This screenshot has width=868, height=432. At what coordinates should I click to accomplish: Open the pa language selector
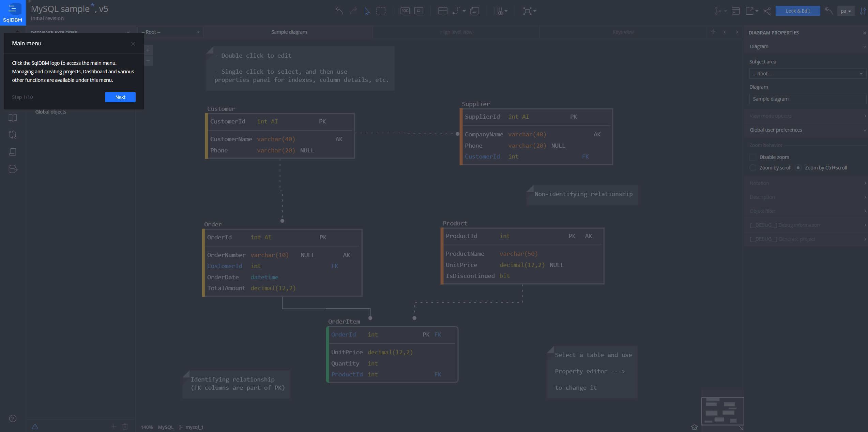tap(846, 11)
